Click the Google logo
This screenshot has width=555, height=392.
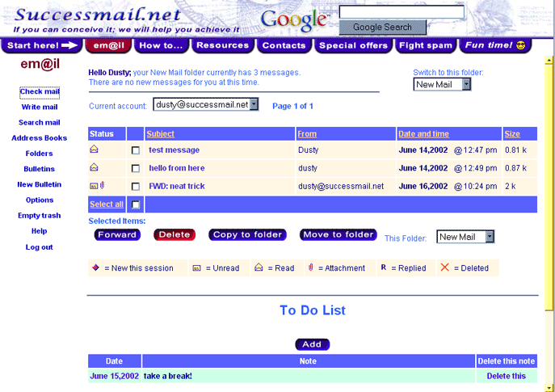tap(295, 20)
